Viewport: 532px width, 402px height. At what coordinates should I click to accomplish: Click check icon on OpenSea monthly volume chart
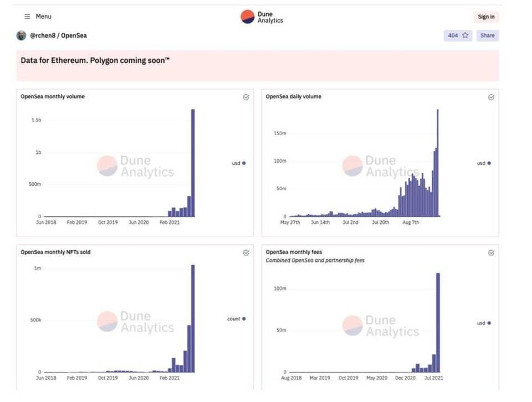click(246, 97)
